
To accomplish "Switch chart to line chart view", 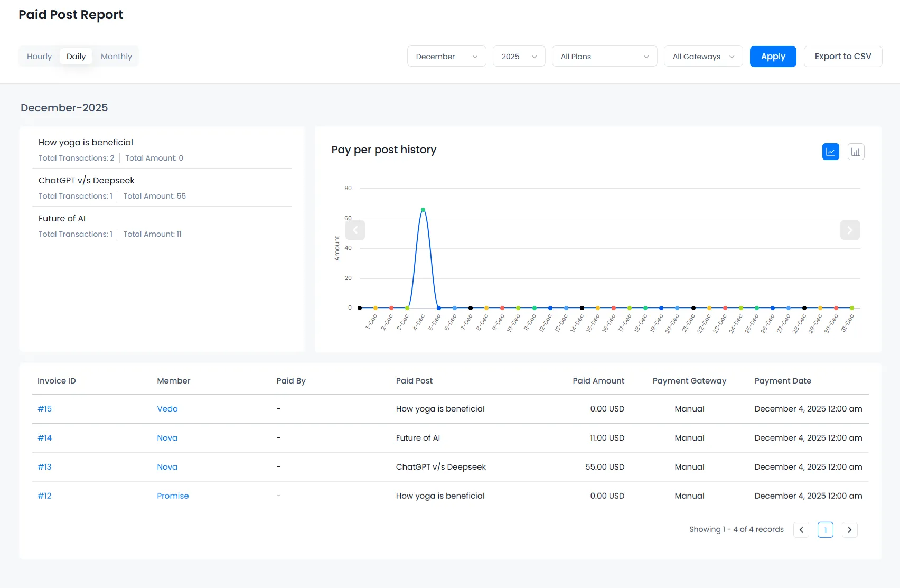I will pos(830,152).
